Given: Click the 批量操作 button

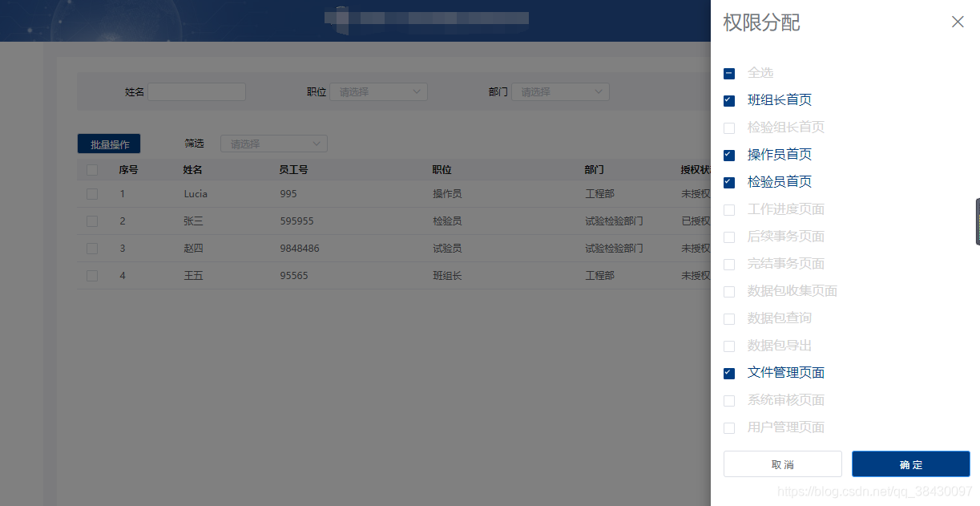Looking at the screenshot, I should [108, 143].
